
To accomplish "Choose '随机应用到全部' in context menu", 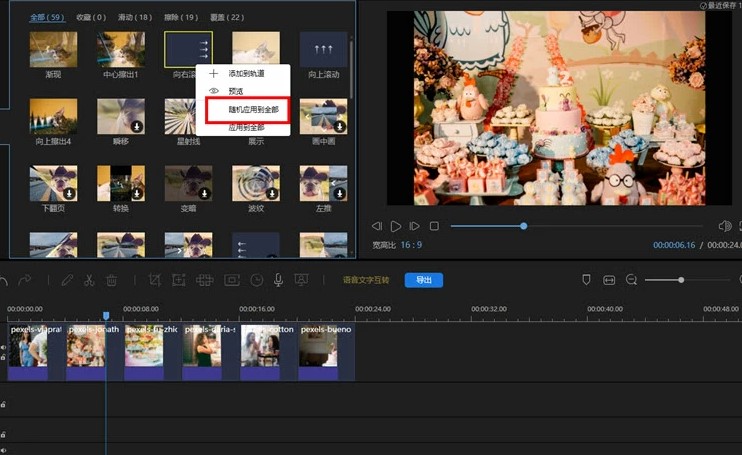I will coord(247,110).
